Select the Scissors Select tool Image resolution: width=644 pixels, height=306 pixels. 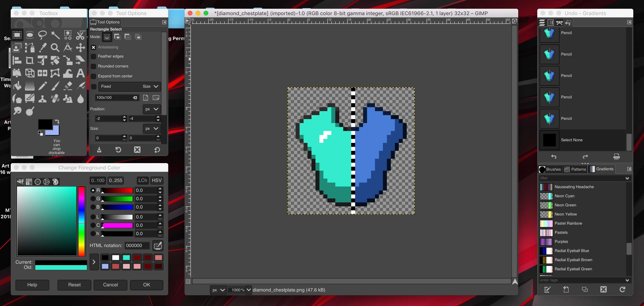(x=80, y=35)
